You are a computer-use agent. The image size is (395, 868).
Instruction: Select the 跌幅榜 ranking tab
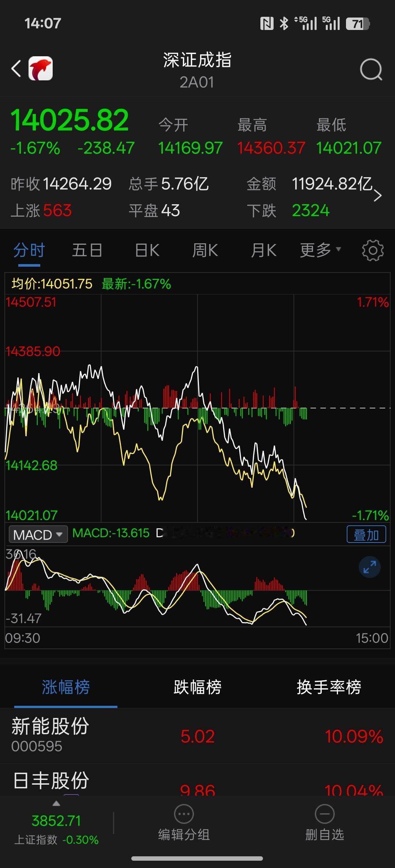click(x=197, y=687)
